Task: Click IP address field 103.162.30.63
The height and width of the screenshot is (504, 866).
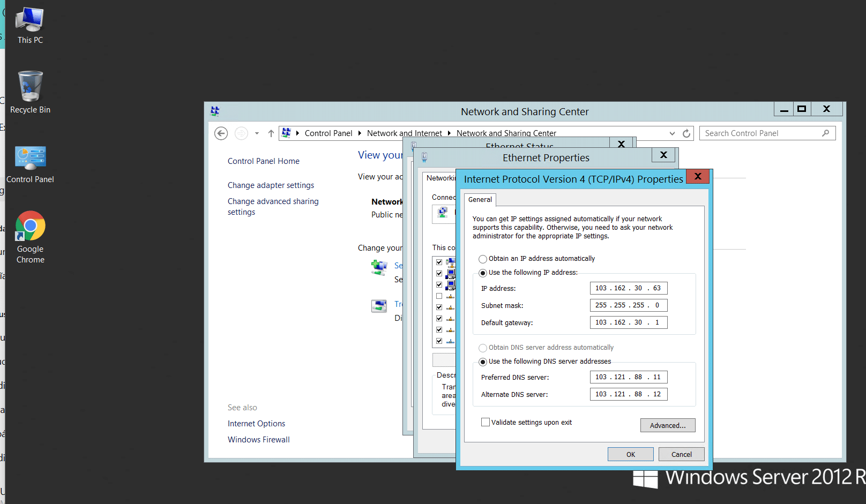Action: pyautogui.click(x=629, y=288)
